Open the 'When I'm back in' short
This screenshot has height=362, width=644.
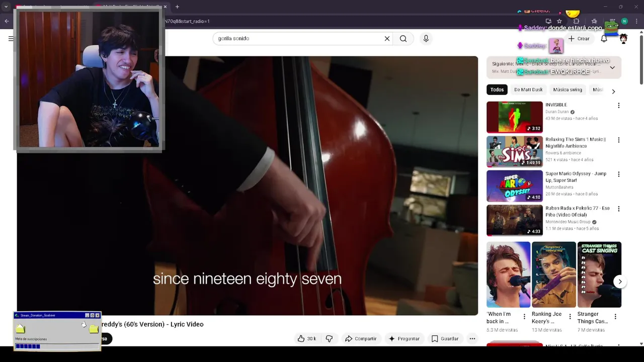point(508,275)
